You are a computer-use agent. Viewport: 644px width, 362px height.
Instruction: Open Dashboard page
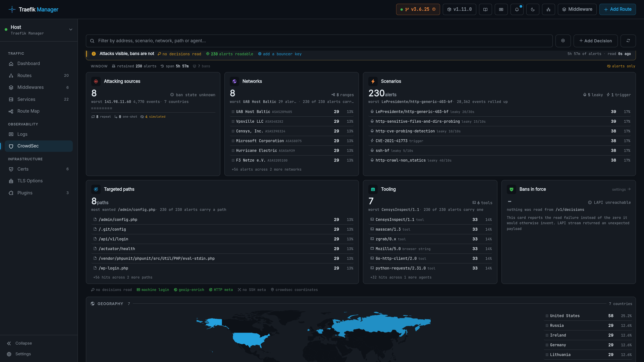[39, 64]
